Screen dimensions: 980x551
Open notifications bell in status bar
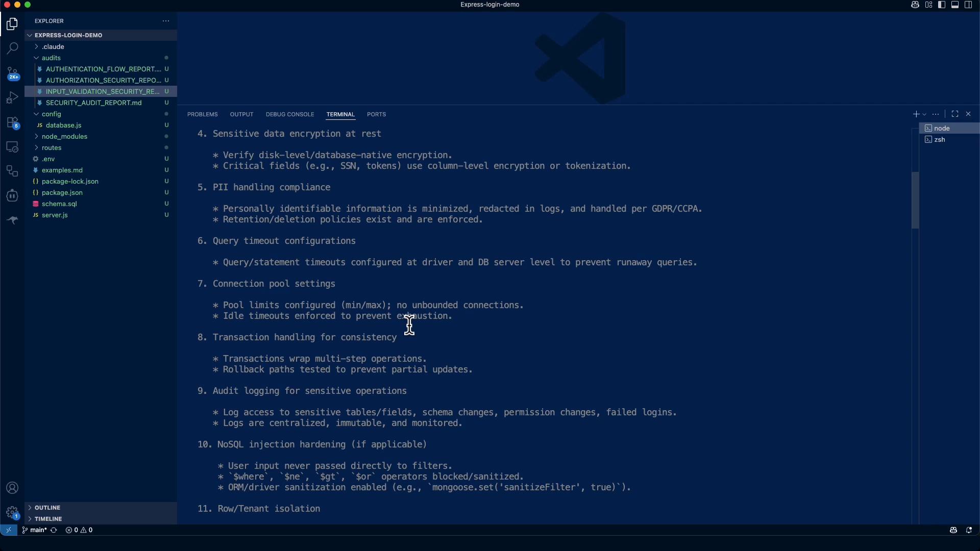point(969,530)
